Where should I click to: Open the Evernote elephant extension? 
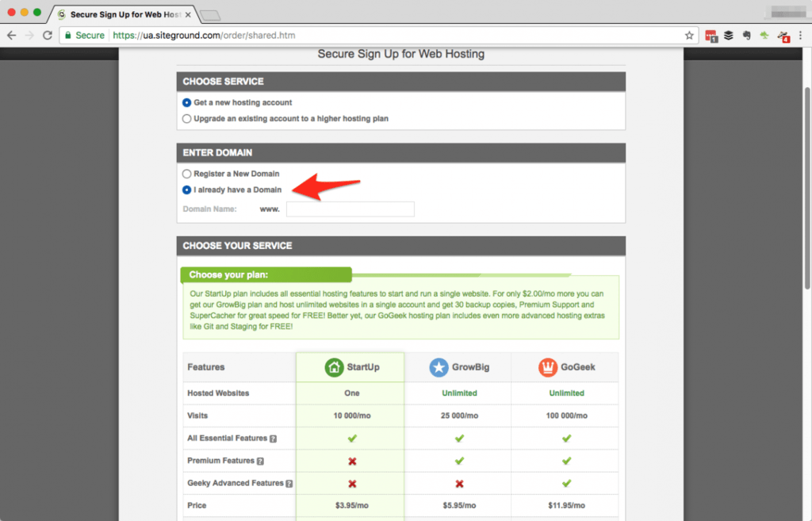coord(746,35)
